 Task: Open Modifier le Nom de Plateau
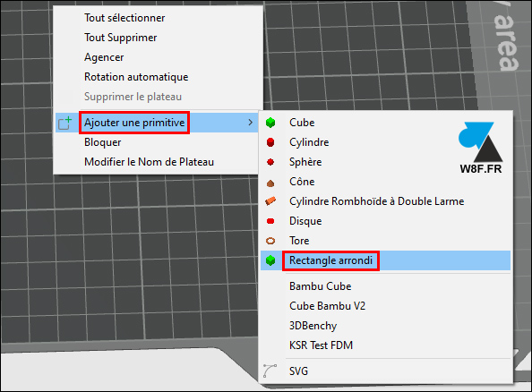pyautogui.click(x=149, y=162)
